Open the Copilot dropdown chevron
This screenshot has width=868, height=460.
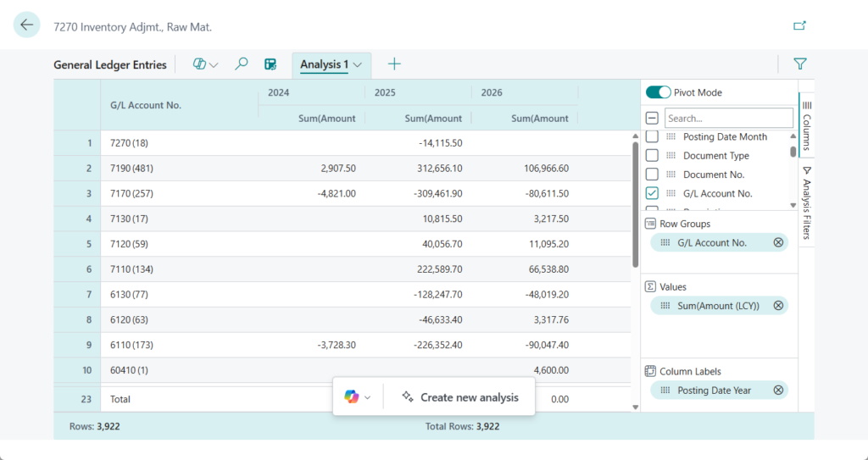point(368,397)
